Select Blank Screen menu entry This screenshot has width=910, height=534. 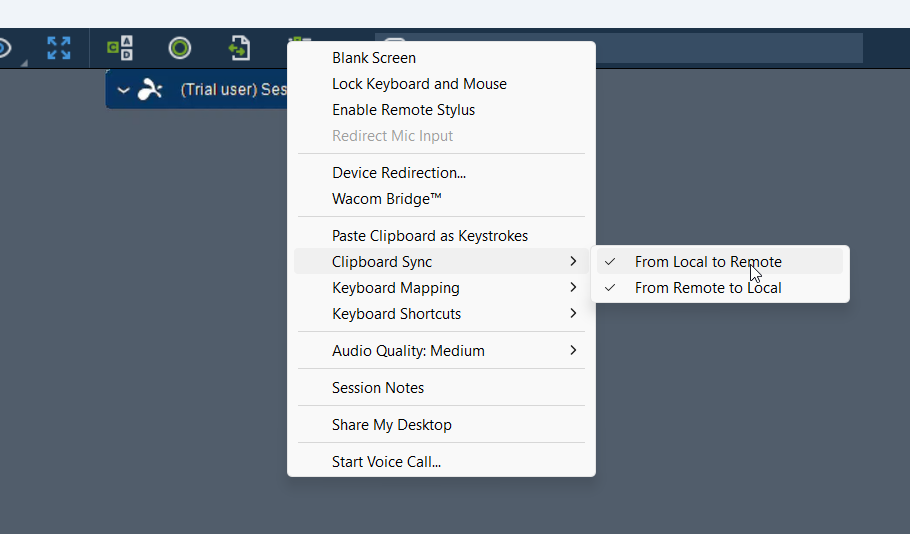(x=441, y=58)
